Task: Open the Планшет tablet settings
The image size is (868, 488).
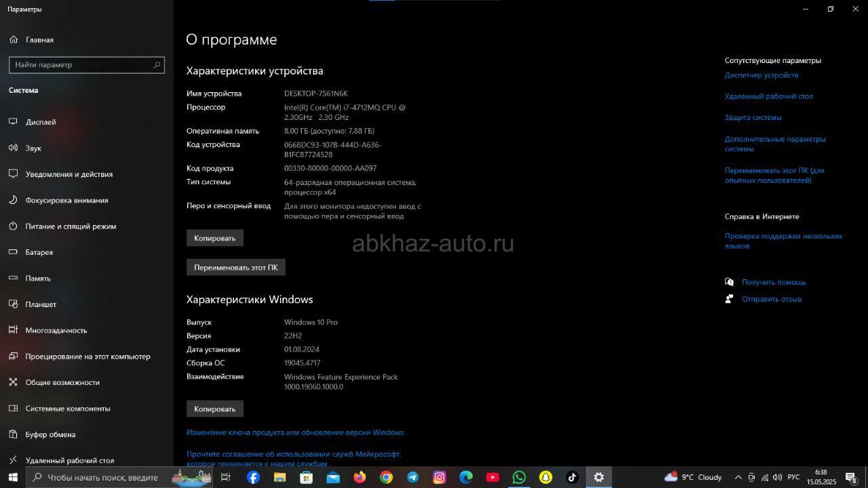Action: (x=41, y=304)
